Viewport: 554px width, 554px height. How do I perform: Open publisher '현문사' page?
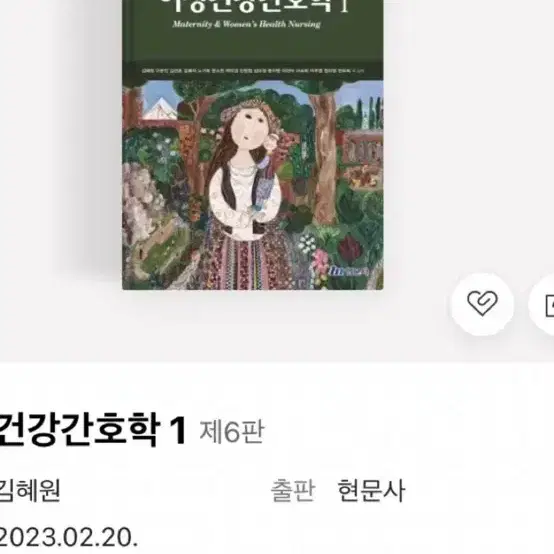coord(371,490)
